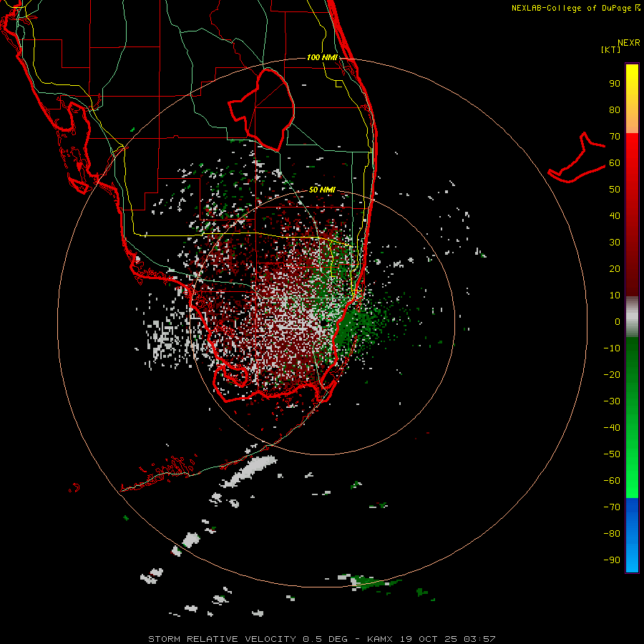Select the 10 value on velocity scale
Viewport: 644px width, 644px height.
point(615,296)
